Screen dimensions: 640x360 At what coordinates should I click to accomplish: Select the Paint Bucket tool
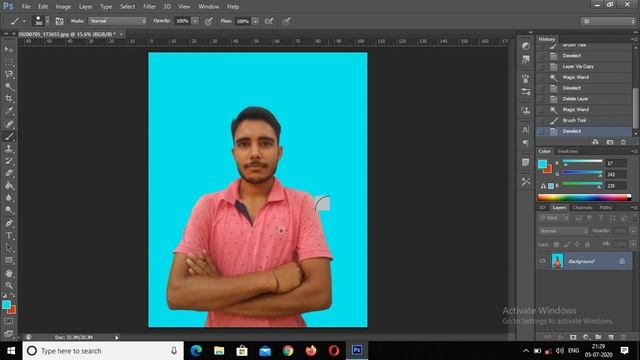click(x=9, y=185)
